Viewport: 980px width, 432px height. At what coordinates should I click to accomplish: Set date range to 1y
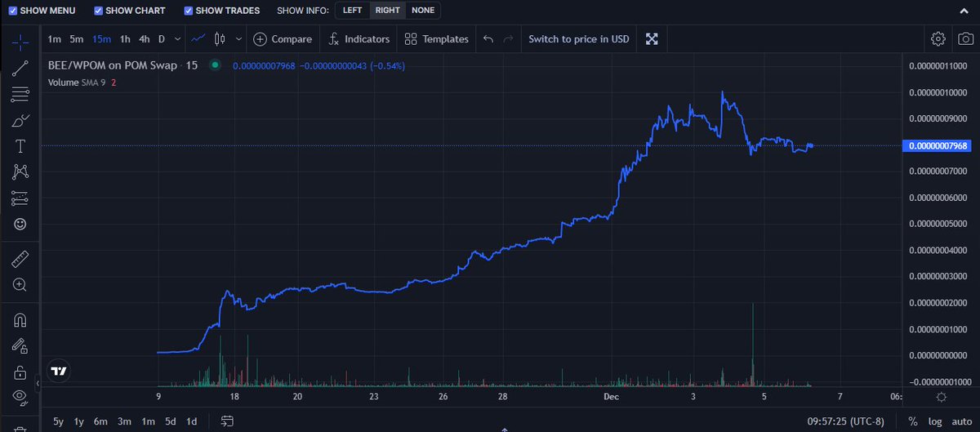79,421
